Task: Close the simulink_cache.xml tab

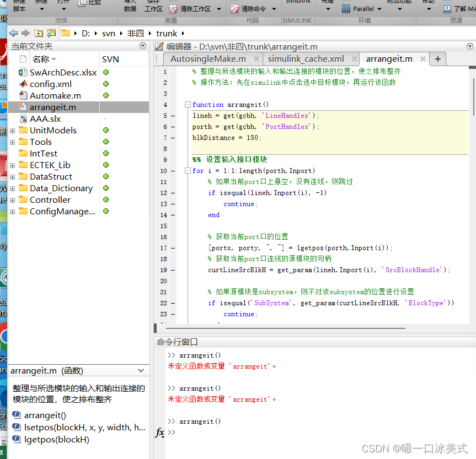Action: (x=354, y=59)
